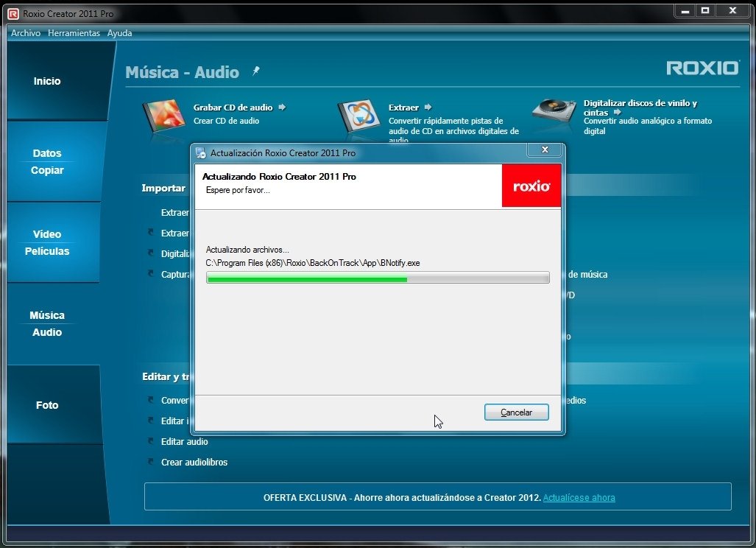
Task: Click the BNotify.exe file path text
Action: tap(313, 263)
